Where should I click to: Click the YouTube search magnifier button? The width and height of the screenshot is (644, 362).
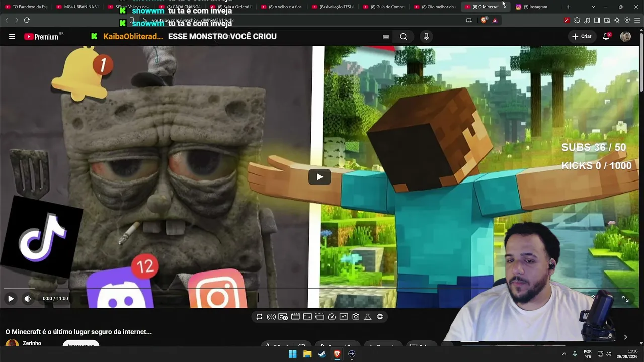pos(404,37)
